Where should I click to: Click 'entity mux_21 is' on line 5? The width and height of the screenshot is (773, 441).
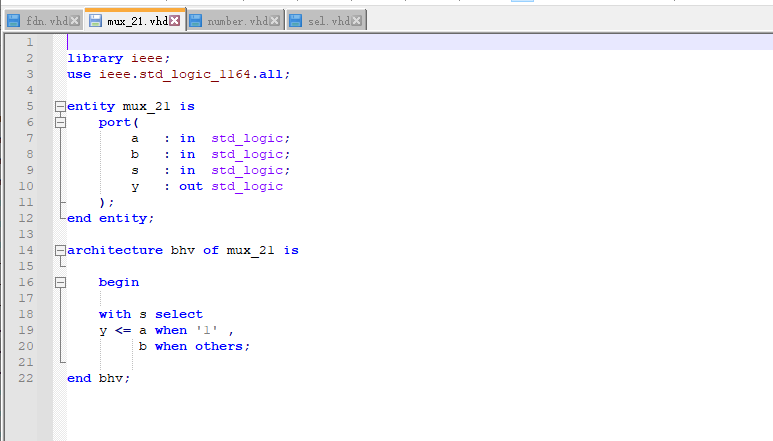point(131,106)
